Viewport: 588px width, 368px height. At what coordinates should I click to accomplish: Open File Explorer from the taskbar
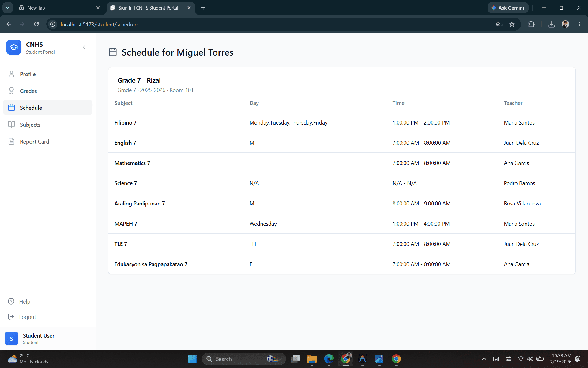click(x=312, y=359)
